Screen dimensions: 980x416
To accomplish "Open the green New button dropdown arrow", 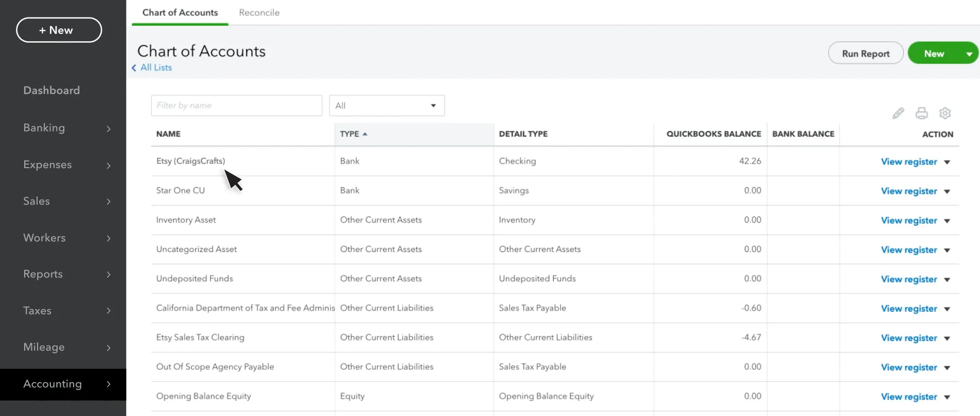I will [969, 53].
